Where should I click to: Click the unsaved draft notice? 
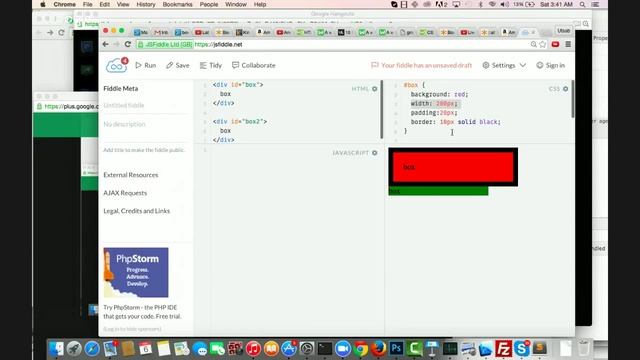tap(421, 65)
